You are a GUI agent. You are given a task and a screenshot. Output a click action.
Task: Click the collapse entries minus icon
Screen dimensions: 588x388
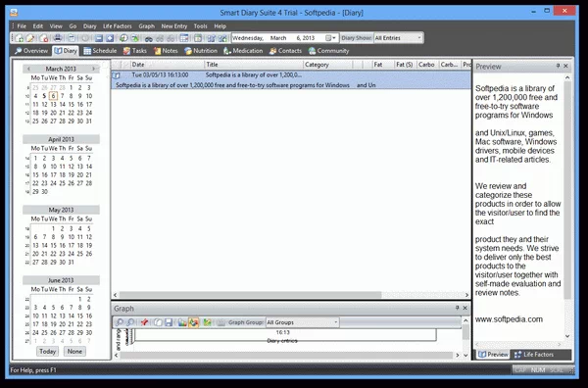tap(99, 38)
